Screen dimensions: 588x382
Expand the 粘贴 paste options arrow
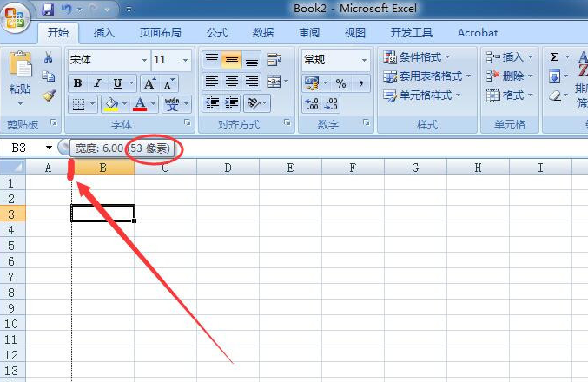(x=20, y=103)
